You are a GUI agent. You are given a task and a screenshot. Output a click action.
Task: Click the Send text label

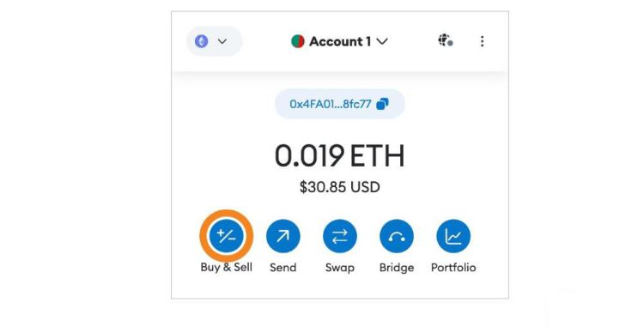point(283,267)
